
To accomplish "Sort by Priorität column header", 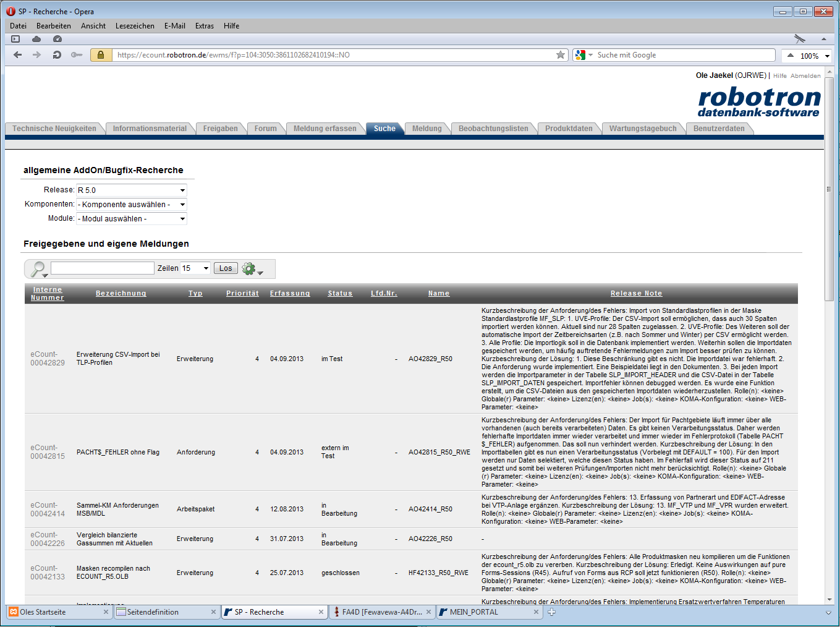I will (242, 294).
